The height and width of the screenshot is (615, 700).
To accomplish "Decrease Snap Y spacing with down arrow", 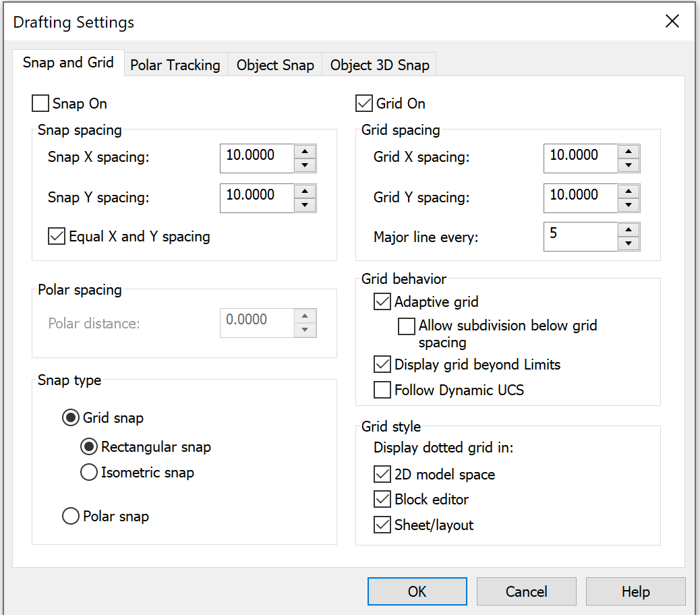I will coord(305,205).
